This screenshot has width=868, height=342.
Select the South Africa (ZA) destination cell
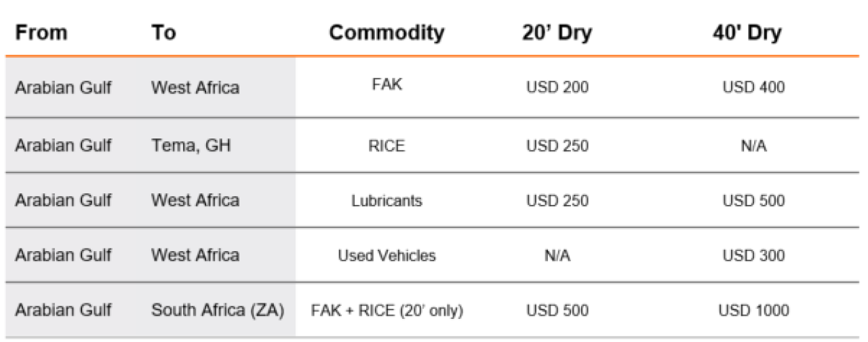[217, 311]
